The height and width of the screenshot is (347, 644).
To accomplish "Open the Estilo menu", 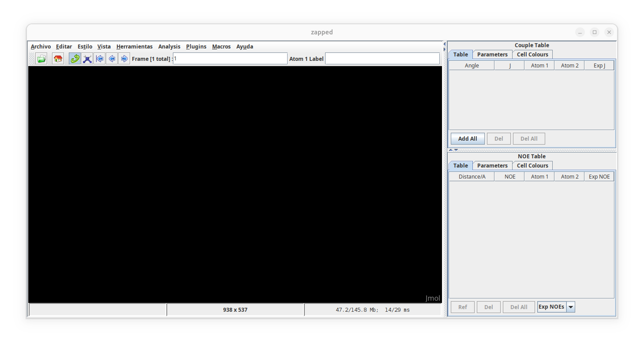I will click(85, 46).
